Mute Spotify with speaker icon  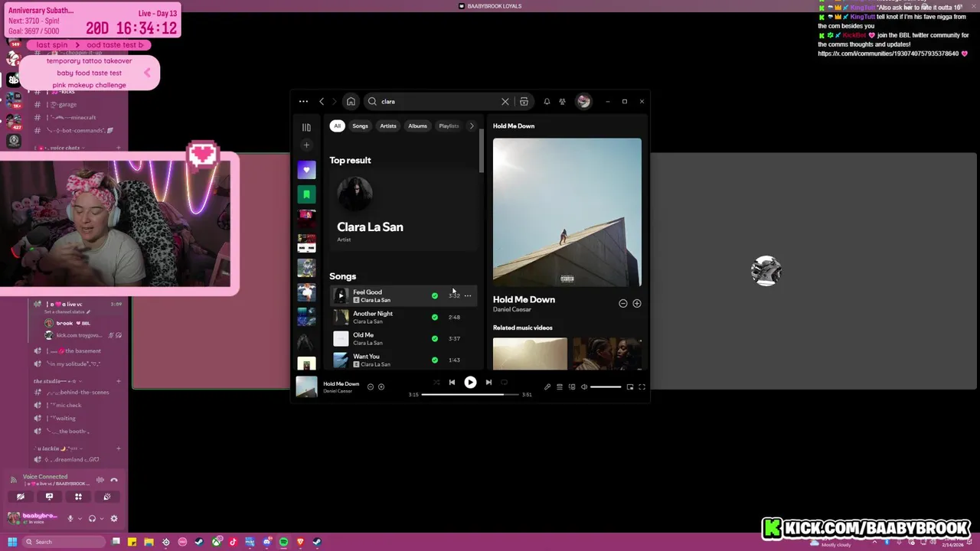point(584,387)
